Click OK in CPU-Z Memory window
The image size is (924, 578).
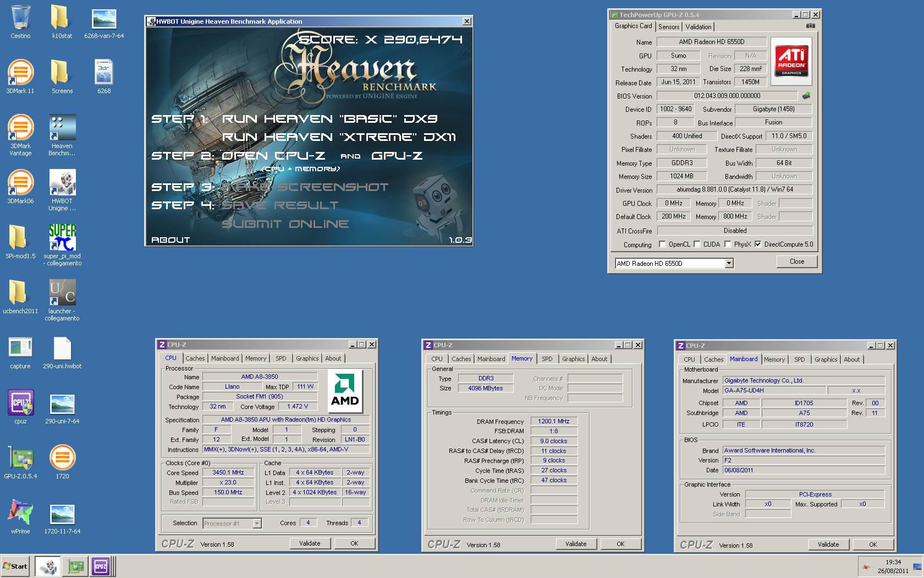[620, 544]
